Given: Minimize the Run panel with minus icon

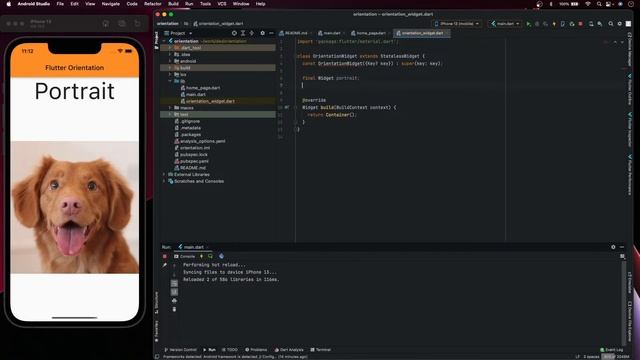Looking at the screenshot, I should click(x=622, y=247).
